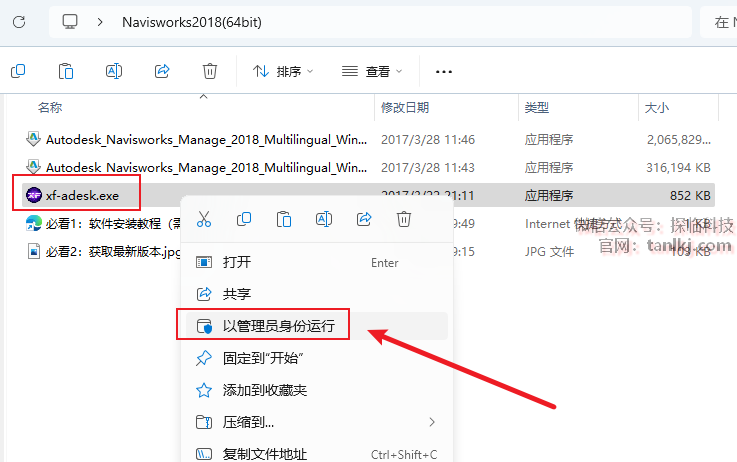Sort by the 名称 column header
The height and width of the screenshot is (462, 737).
(50, 108)
